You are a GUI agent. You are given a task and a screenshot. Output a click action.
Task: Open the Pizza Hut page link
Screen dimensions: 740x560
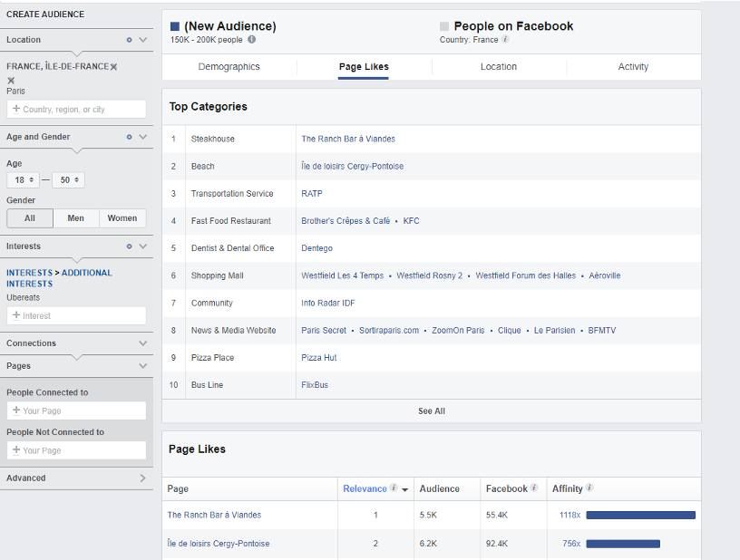319,358
